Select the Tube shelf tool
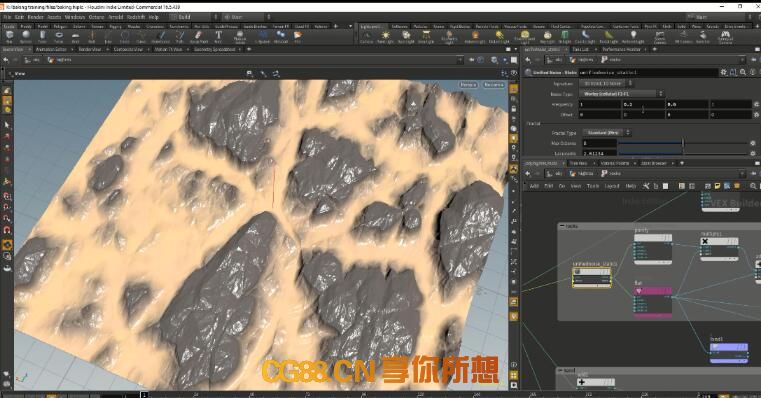The image size is (761, 398). (x=43, y=36)
